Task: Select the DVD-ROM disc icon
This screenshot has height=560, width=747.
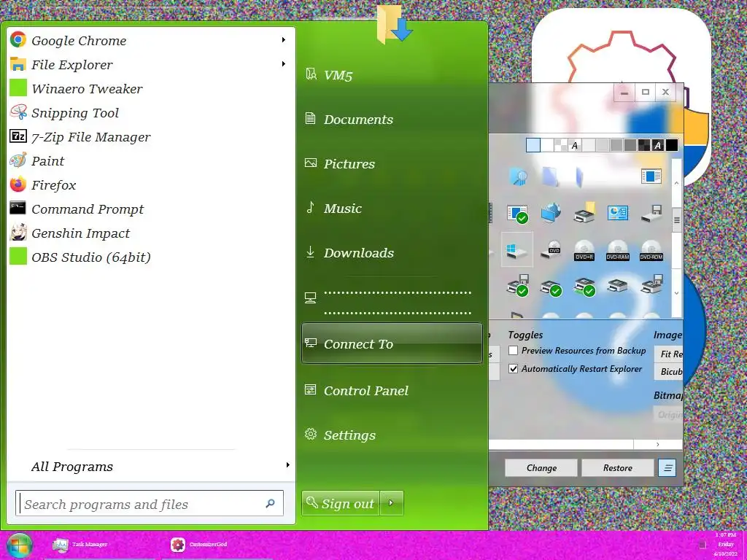Action: point(651,250)
